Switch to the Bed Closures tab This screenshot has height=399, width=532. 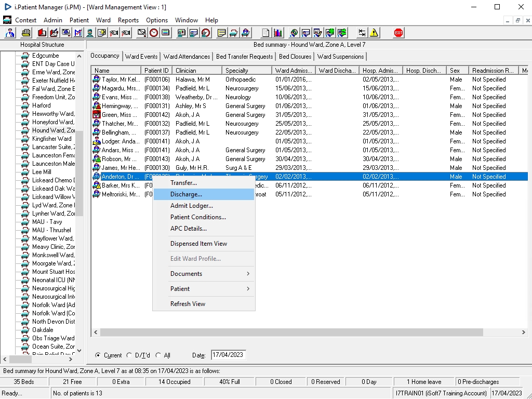295,57
